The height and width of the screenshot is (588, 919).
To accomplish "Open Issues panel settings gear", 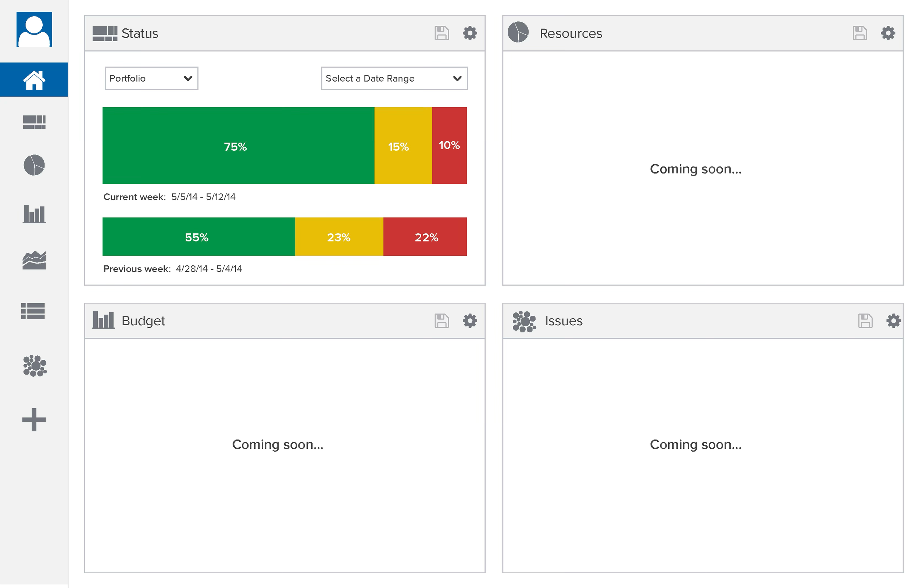I will [x=893, y=321].
